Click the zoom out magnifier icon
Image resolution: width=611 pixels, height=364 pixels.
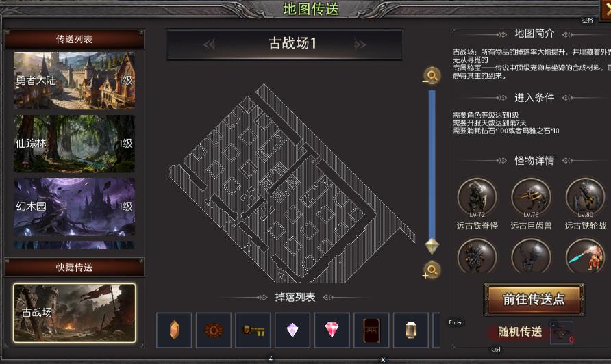click(x=432, y=75)
